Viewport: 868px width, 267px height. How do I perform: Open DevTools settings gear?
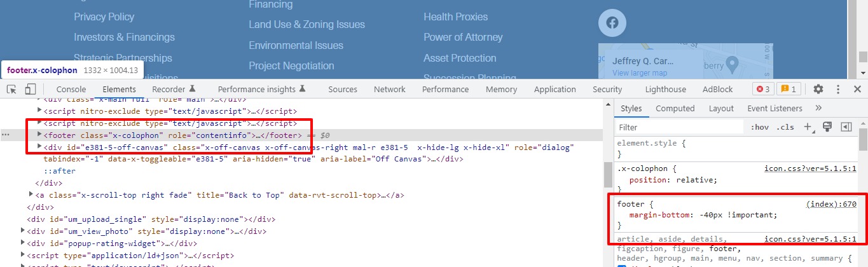[818, 89]
